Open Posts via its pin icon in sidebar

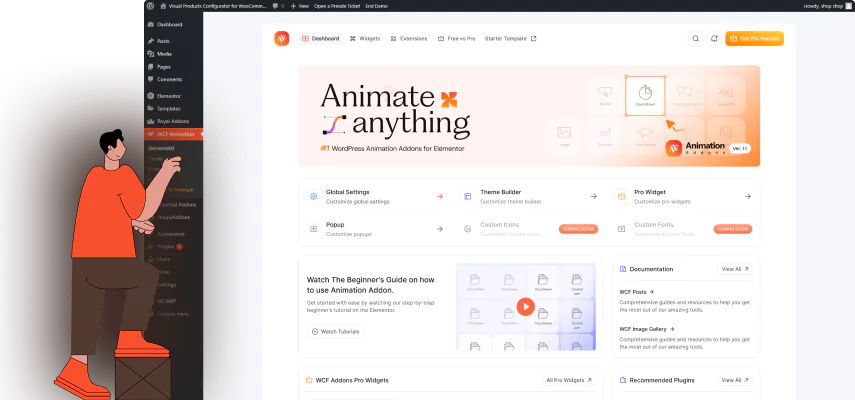click(x=150, y=41)
